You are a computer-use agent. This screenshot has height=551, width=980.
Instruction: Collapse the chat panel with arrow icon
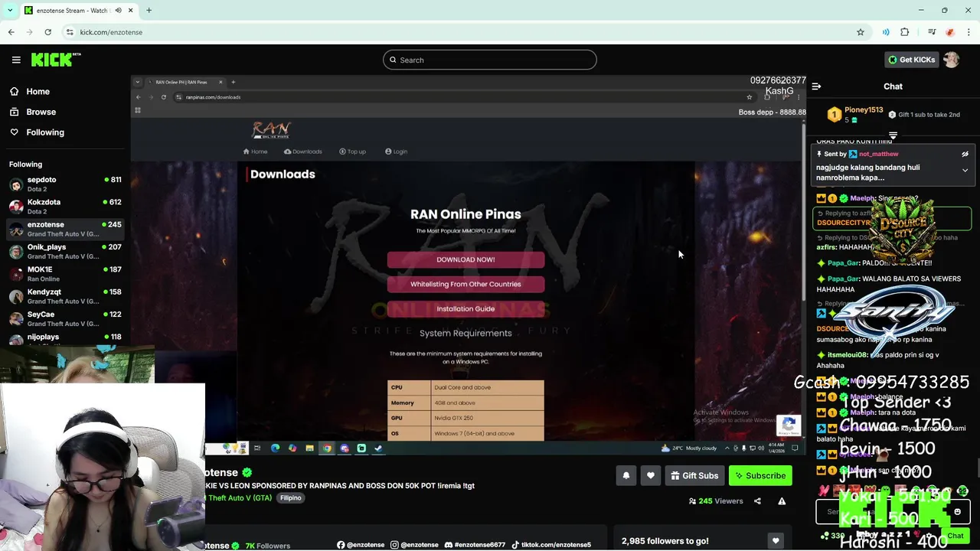pyautogui.click(x=816, y=86)
